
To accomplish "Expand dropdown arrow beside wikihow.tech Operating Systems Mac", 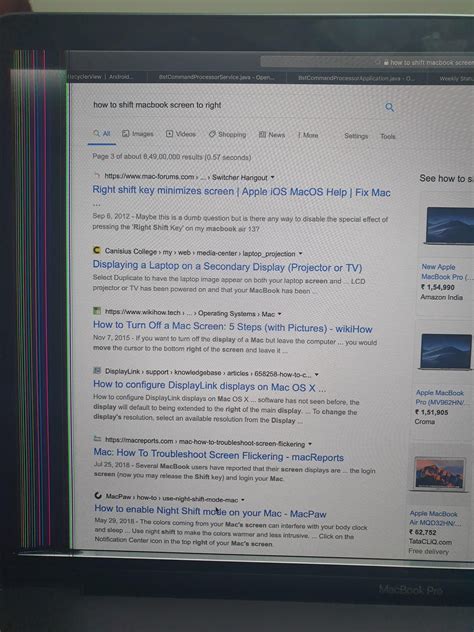I will (280, 314).
